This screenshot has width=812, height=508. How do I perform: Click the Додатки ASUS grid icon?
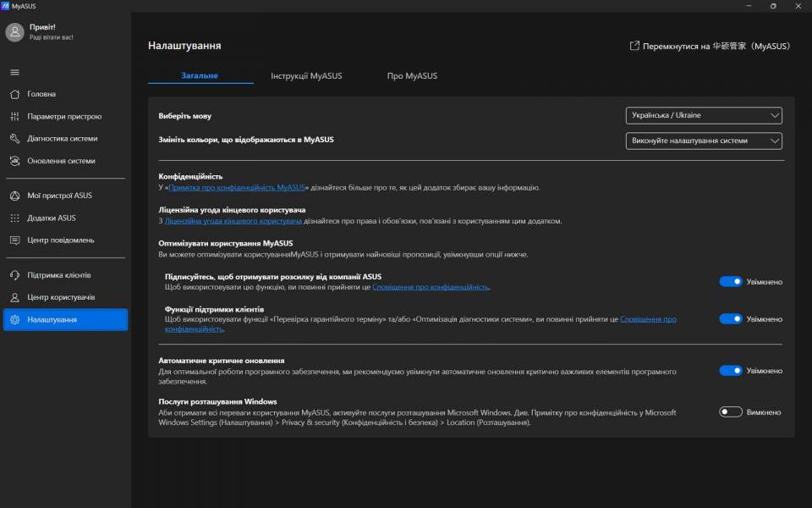pyautogui.click(x=14, y=218)
